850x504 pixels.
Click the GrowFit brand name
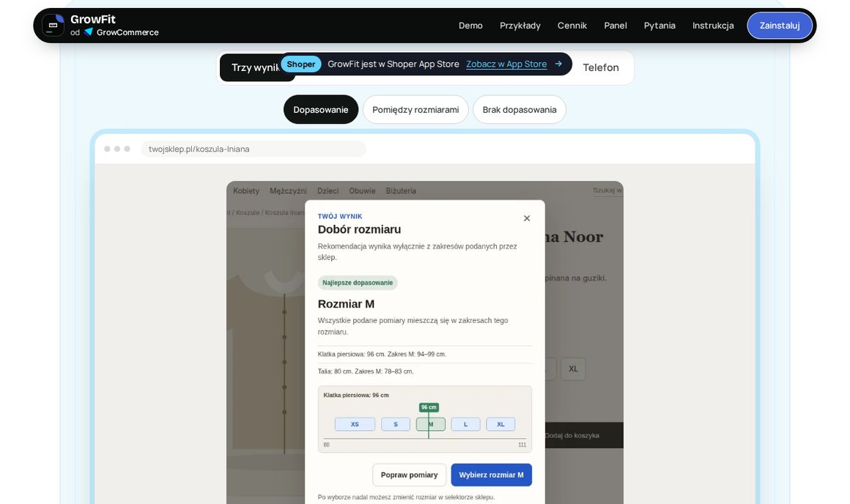(x=93, y=20)
